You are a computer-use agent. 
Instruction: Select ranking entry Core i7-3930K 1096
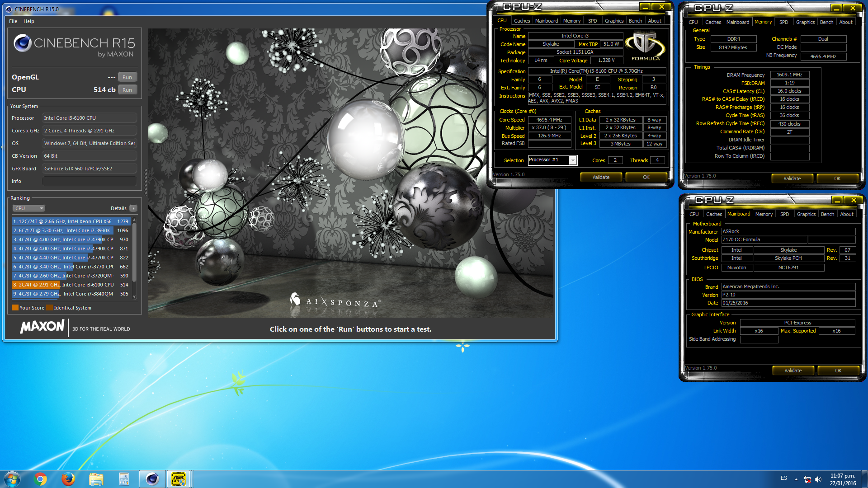pyautogui.click(x=71, y=230)
